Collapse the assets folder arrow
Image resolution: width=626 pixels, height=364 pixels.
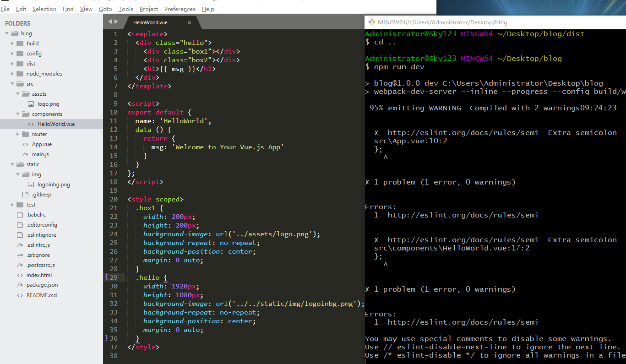coord(18,94)
